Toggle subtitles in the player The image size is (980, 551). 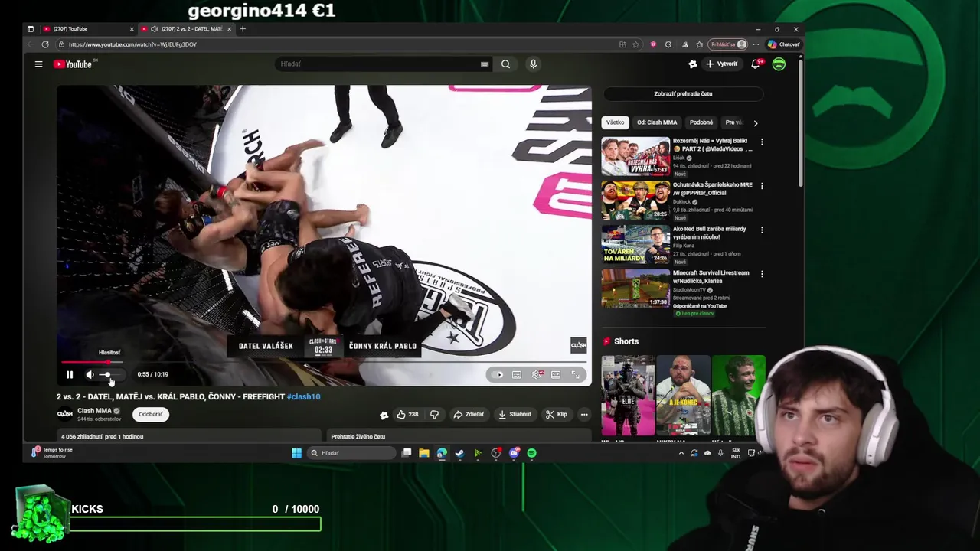click(517, 375)
